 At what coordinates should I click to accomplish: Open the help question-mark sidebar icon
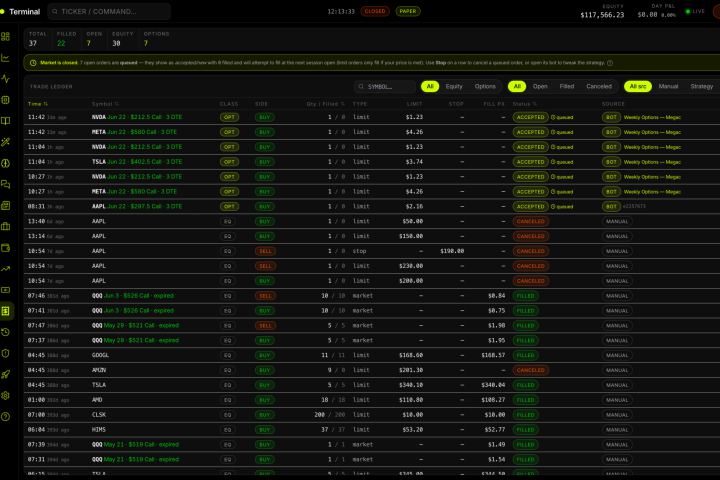click(6, 417)
